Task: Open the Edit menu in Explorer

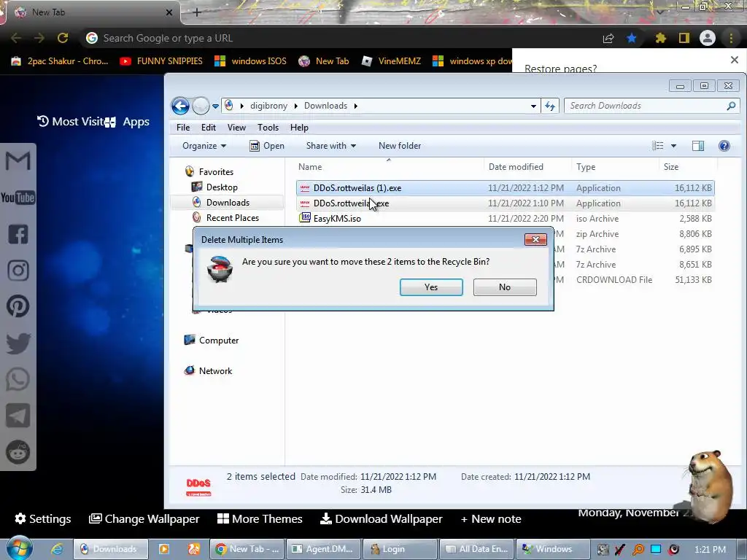Action: point(208,128)
